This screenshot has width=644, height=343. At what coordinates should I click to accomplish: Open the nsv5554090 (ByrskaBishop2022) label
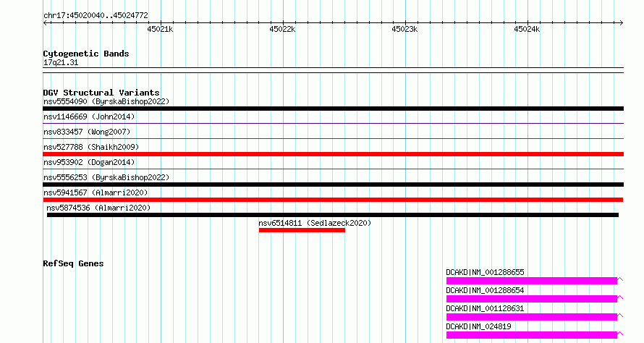106,101
